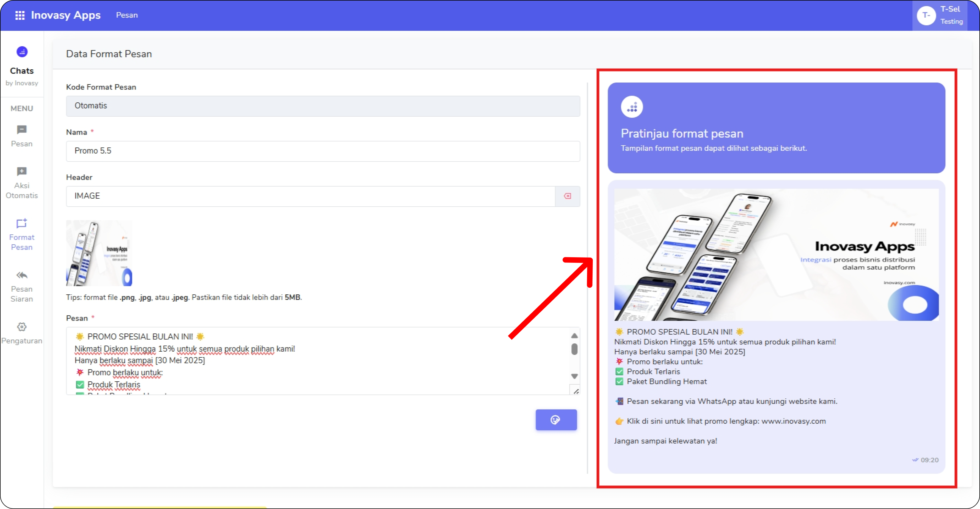This screenshot has width=980, height=509.
Task: Go to Aksi Otomatis in sidebar
Action: click(22, 172)
